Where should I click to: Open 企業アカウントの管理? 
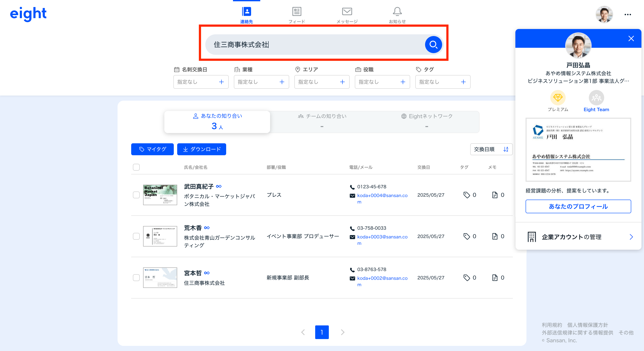pos(578,236)
